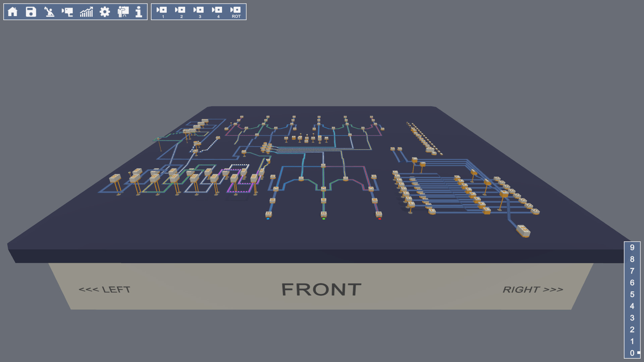Switch to camera view 3
The width and height of the screenshot is (644, 362).
[x=199, y=12]
